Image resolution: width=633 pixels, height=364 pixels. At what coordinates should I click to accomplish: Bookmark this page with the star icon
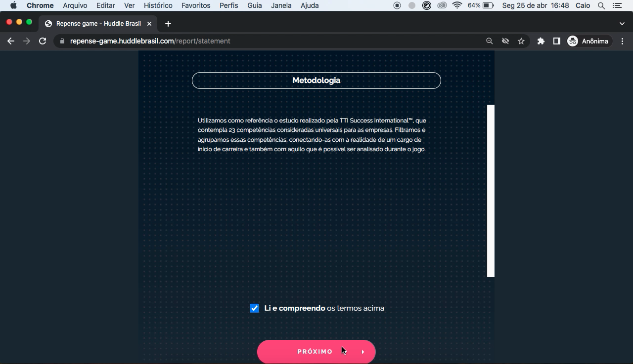tap(521, 41)
